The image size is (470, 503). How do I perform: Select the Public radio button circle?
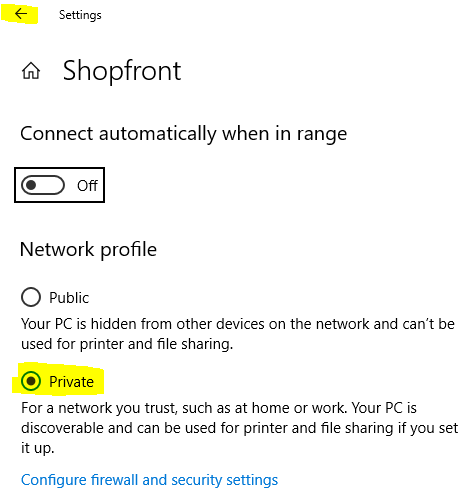tap(31, 297)
